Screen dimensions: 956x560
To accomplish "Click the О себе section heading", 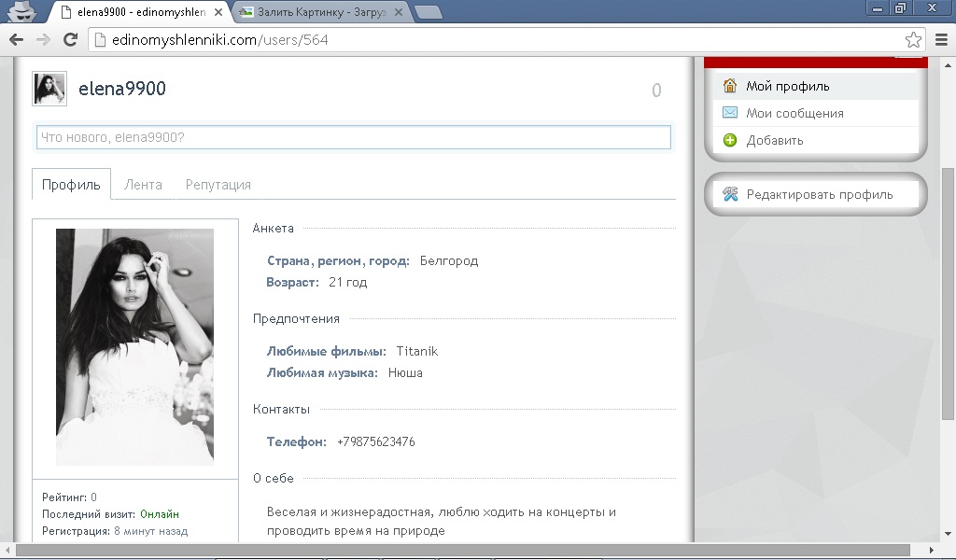I will (274, 479).
